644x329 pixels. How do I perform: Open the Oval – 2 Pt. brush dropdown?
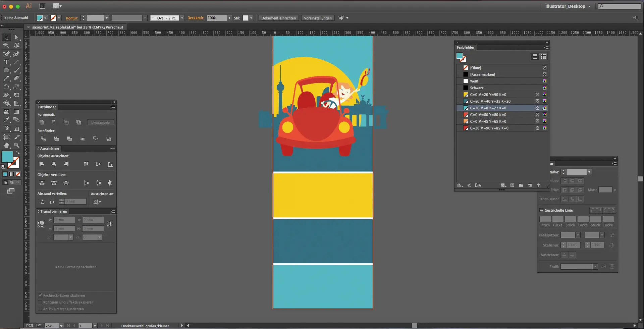click(x=182, y=18)
